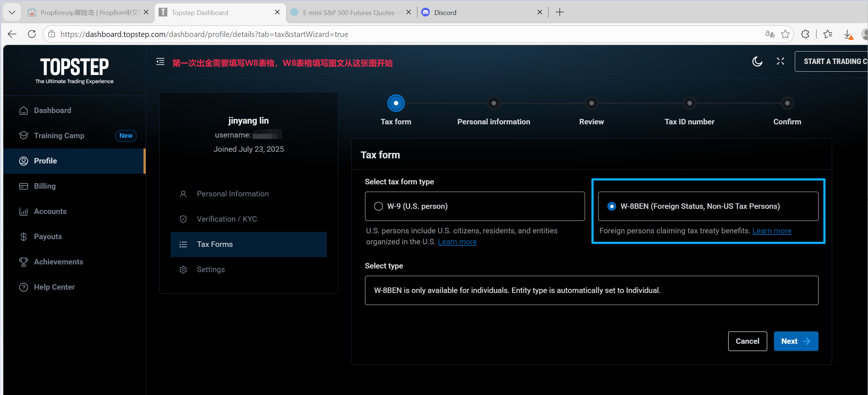This screenshot has width=868, height=395.
Task: Click the Tax form wizard step marker
Action: pos(396,103)
